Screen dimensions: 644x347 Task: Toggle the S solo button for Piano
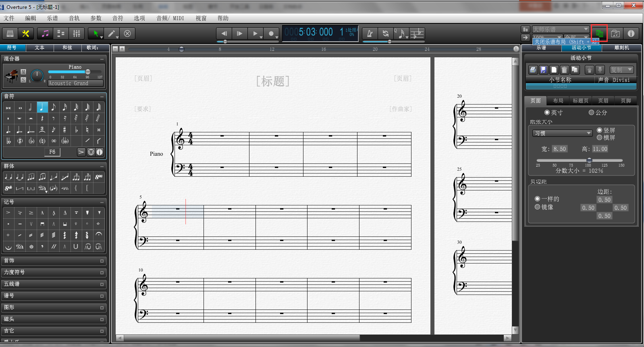click(x=23, y=80)
